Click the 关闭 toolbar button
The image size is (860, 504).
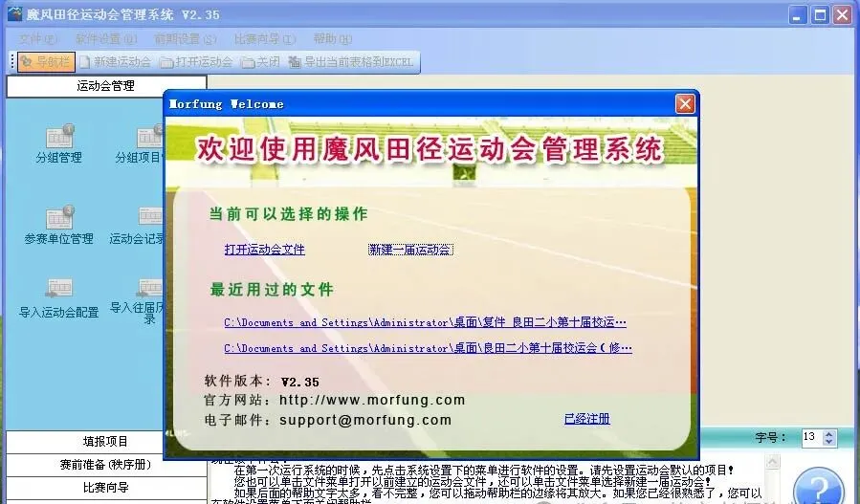tap(261, 62)
